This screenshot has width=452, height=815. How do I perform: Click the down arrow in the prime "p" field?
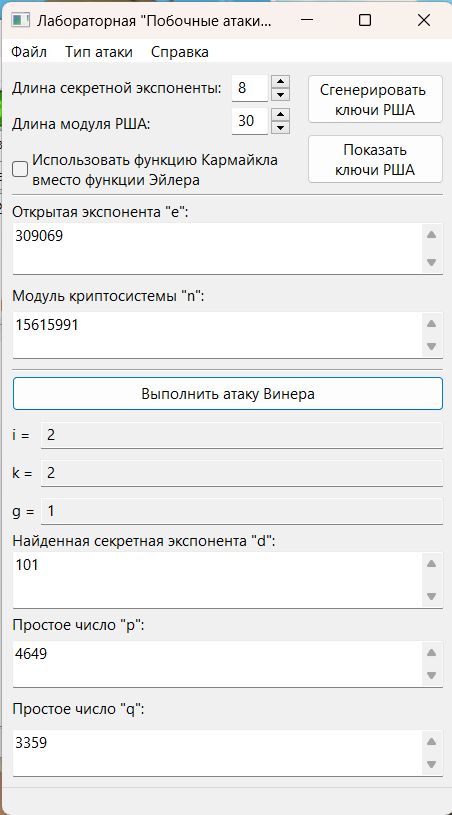coord(431,675)
